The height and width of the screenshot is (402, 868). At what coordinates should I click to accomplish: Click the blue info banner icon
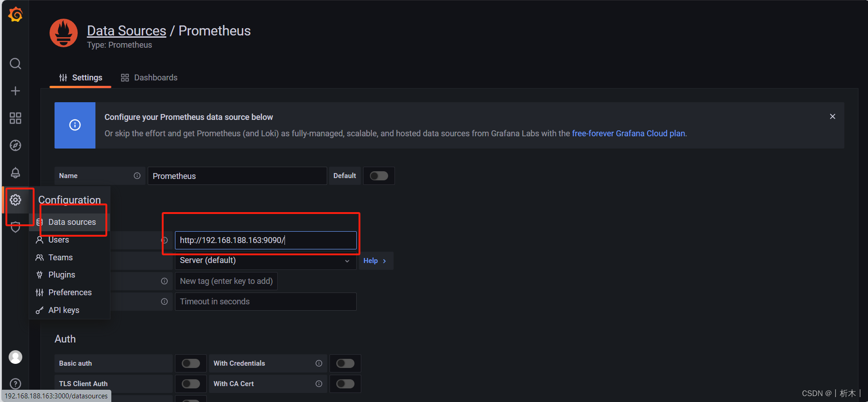pos(75,125)
